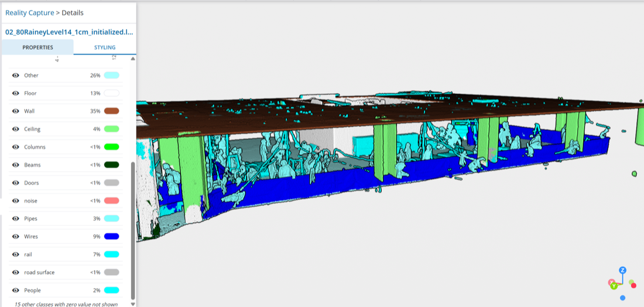Viewport: 644px width, 307px height.
Task: Toggle visibility of People class
Action: (x=16, y=290)
